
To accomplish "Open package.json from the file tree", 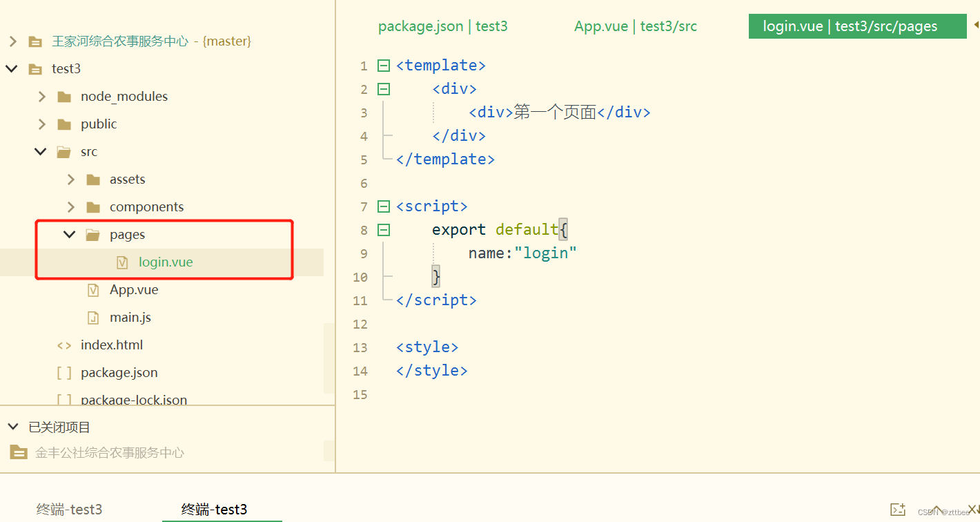I will coord(119,373).
